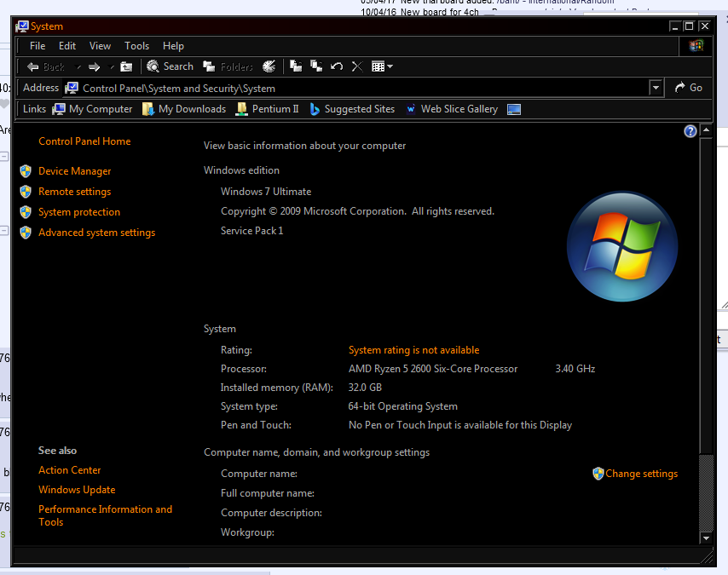Click the Copy To folder icon
728x575 pixels.
pyautogui.click(x=316, y=66)
